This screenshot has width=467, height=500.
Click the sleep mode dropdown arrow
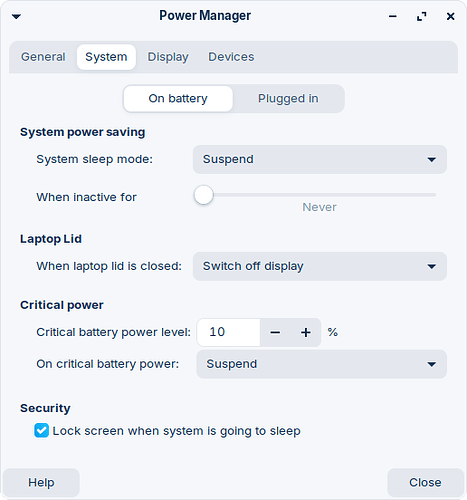click(x=432, y=160)
